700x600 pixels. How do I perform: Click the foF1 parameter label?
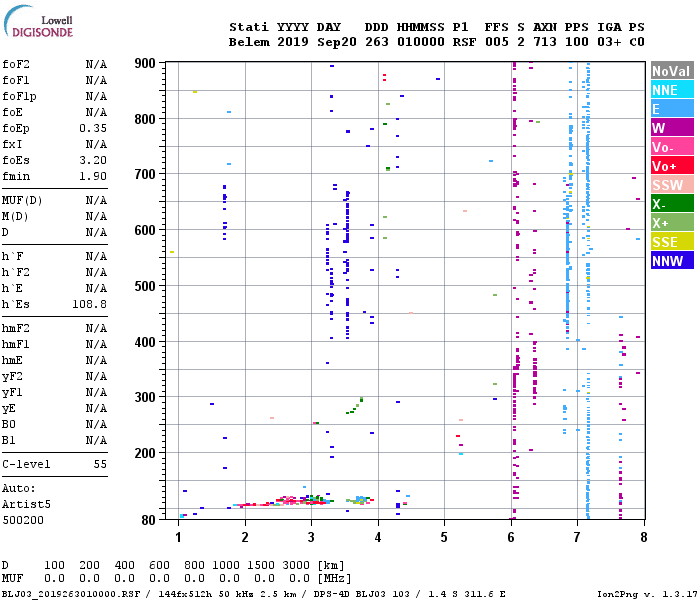point(16,80)
